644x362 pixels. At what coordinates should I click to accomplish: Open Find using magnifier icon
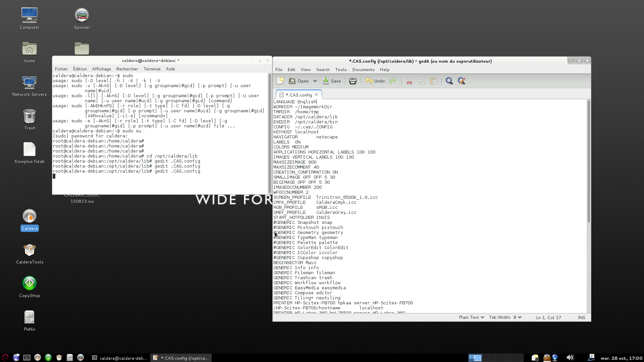449,81
